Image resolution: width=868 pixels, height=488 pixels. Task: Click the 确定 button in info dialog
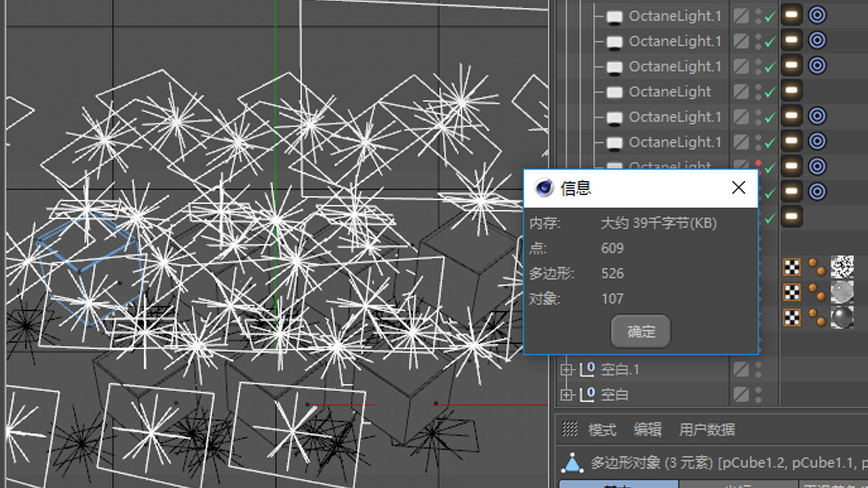pyautogui.click(x=640, y=332)
